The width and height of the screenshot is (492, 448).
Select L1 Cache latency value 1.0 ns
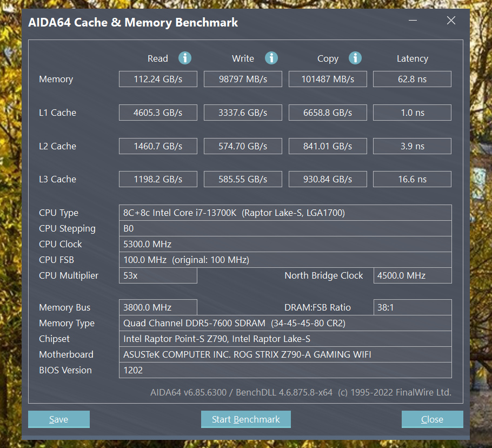(413, 113)
